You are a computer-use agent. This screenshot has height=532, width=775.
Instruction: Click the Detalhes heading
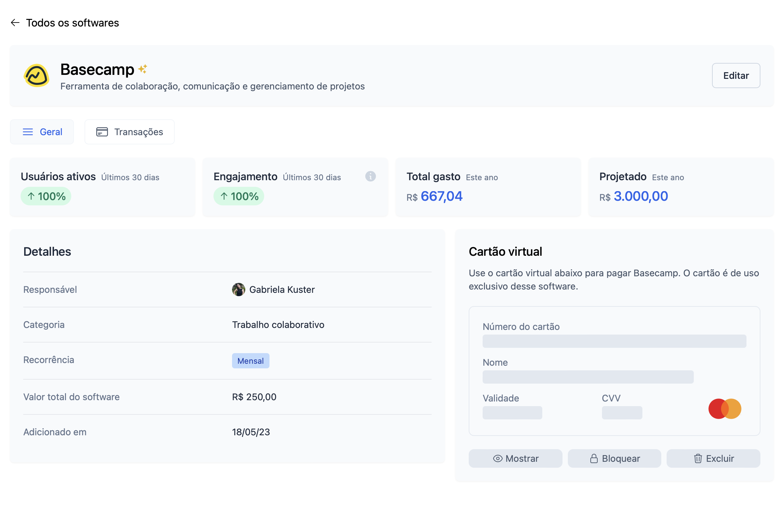coord(47,252)
